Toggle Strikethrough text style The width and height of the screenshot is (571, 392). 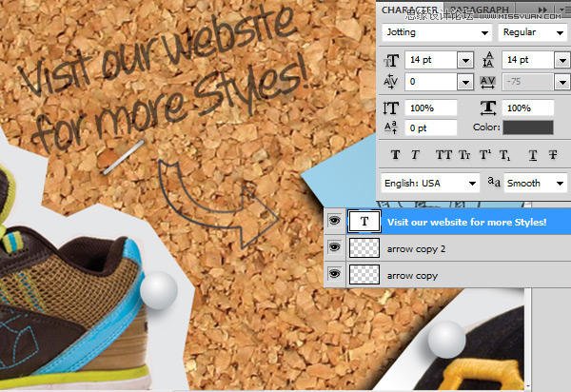[553, 155]
